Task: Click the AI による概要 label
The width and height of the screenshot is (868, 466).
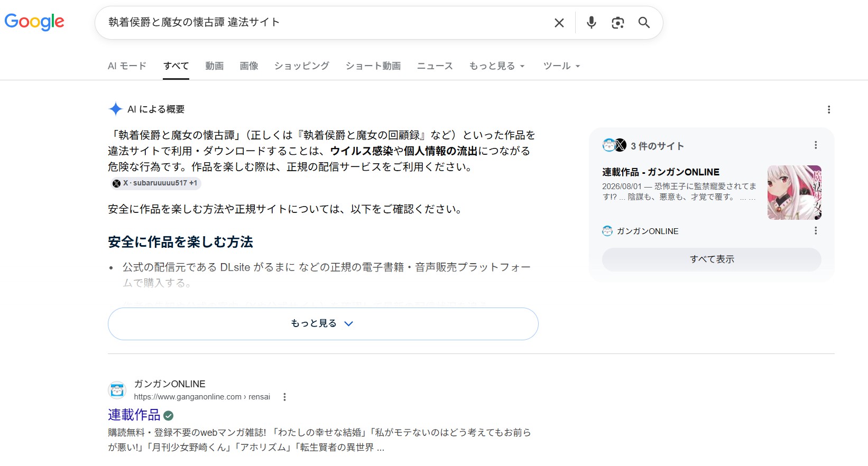Action: 156,109
